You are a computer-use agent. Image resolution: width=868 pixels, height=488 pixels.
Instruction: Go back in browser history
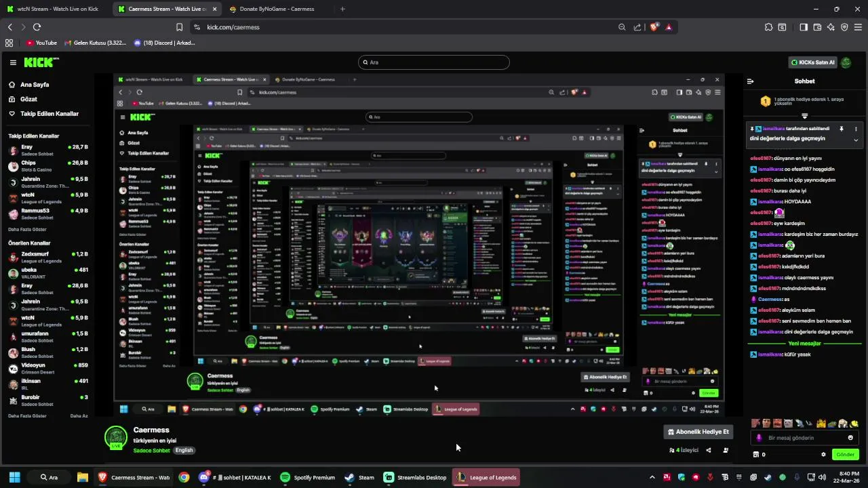pos(10,27)
